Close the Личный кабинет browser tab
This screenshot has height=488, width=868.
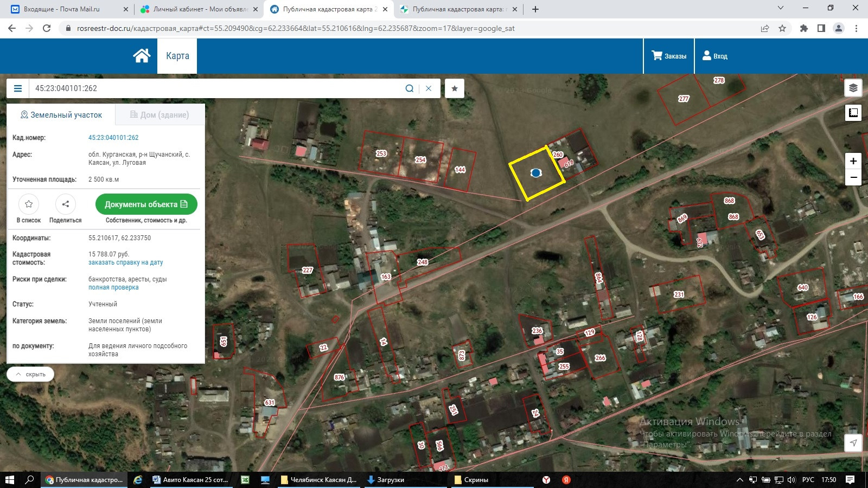tap(256, 9)
